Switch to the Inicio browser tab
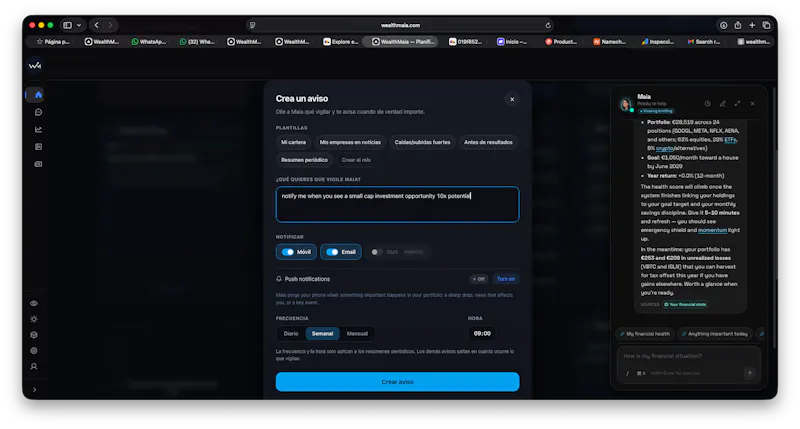 click(x=513, y=42)
